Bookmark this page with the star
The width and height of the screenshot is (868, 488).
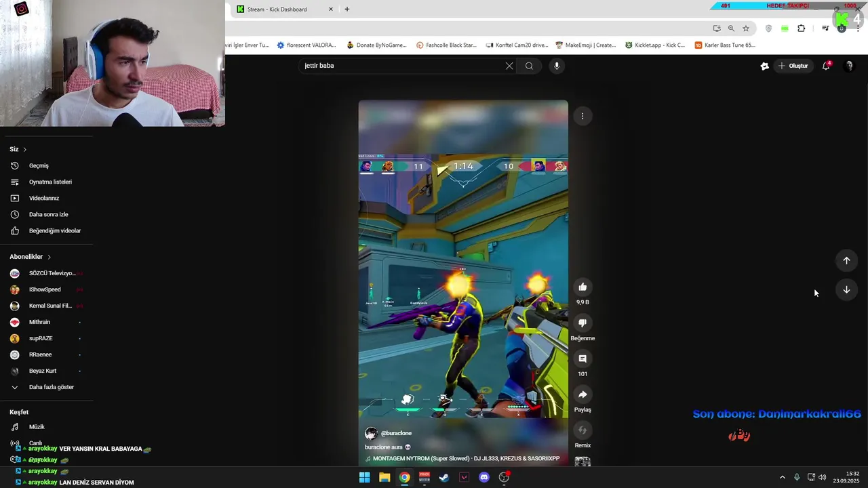tap(746, 28)
